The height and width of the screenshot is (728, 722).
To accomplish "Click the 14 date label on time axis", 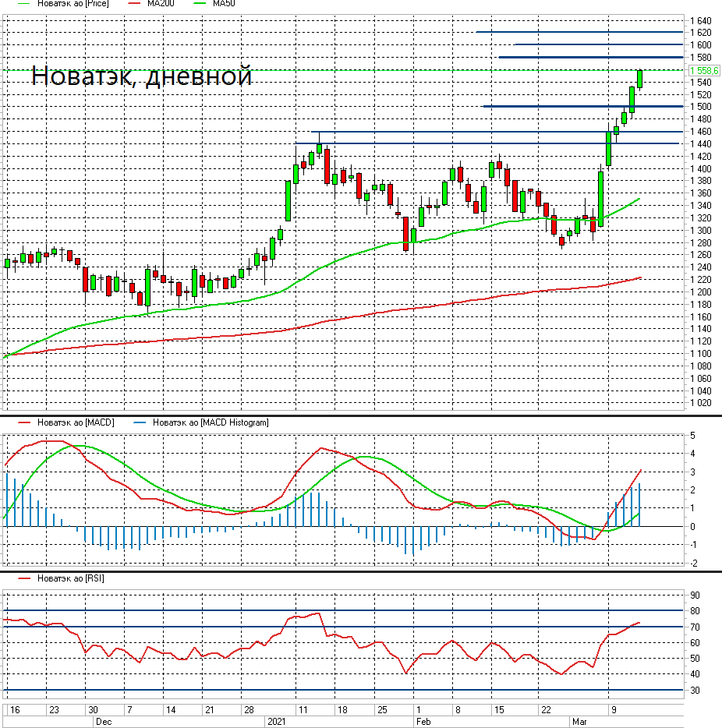I will [171, 710].
